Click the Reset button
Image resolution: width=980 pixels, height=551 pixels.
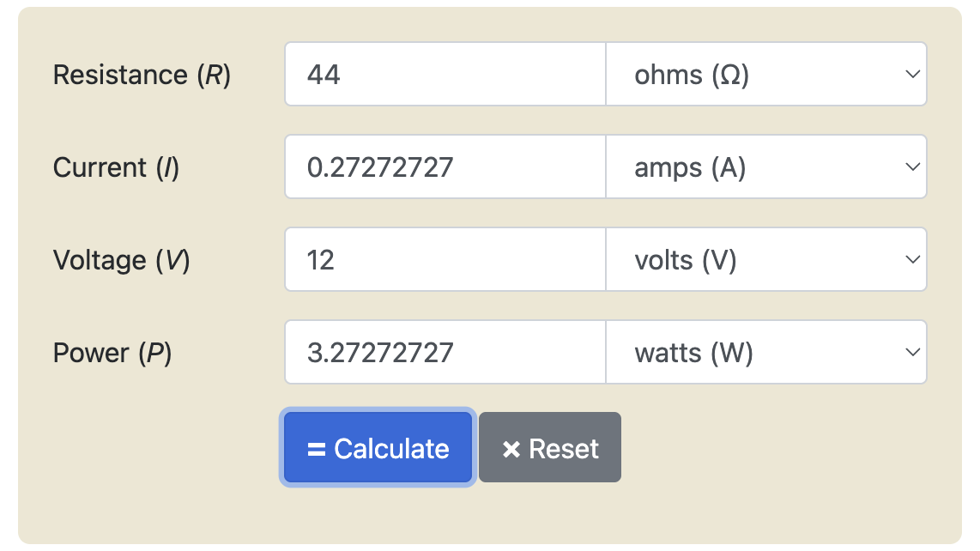point(550,447)
